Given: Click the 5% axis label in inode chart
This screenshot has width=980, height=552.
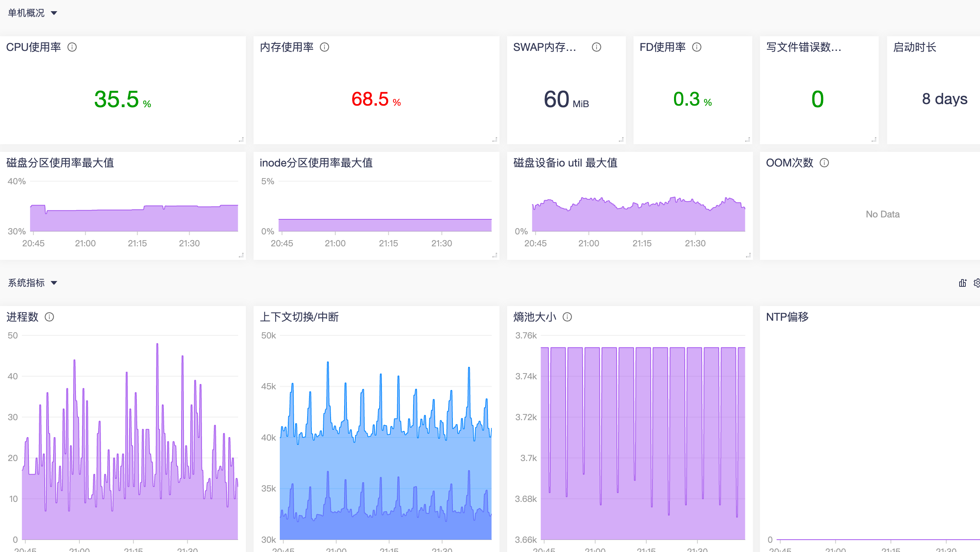Looking at the screenshot, I should click(268, 181).
